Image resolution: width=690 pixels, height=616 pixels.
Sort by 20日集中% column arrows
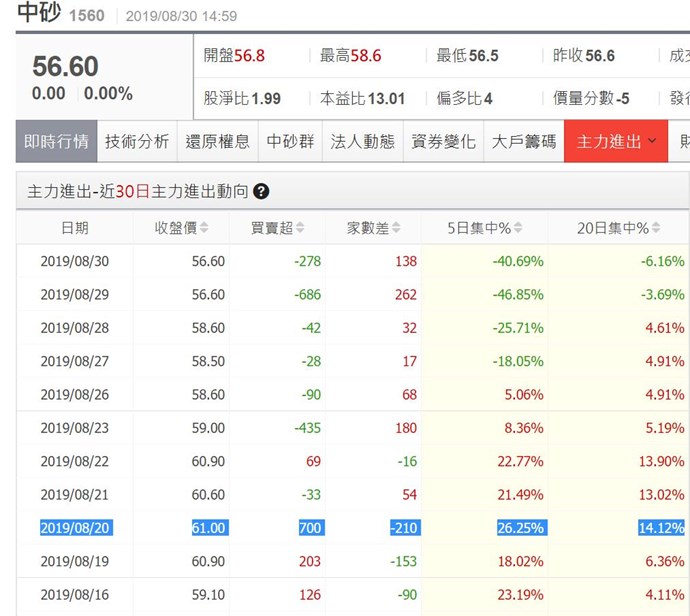(x=655, y=229)
